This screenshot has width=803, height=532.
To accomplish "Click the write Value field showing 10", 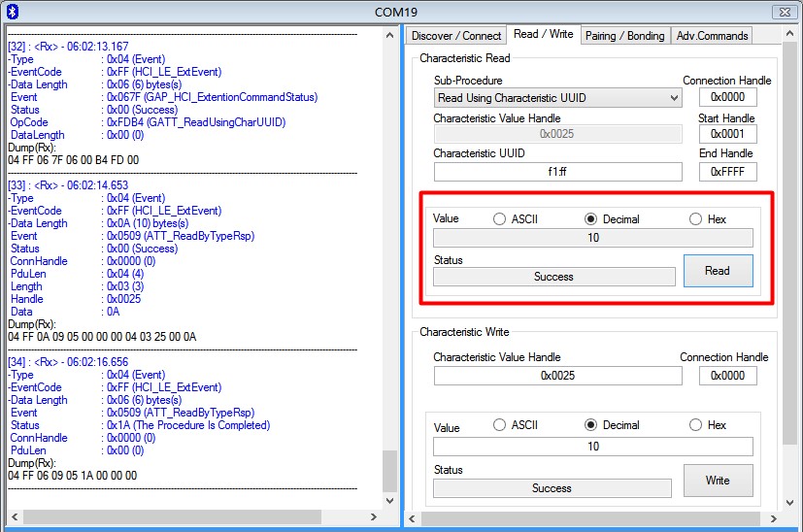I will pos(593,447).
